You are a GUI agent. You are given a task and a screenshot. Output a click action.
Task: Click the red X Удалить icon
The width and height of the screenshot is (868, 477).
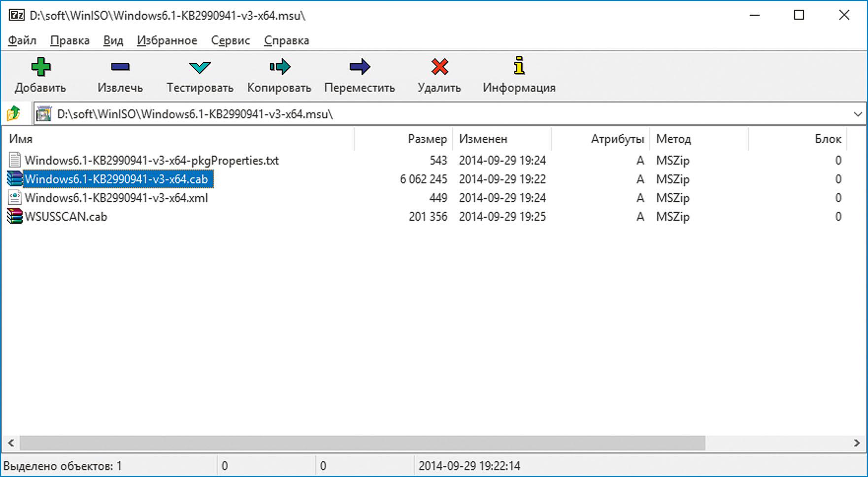(x=439, y=67)
